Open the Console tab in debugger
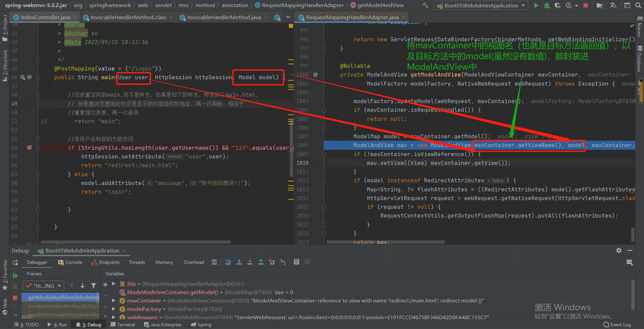 [x=70, y=262]
